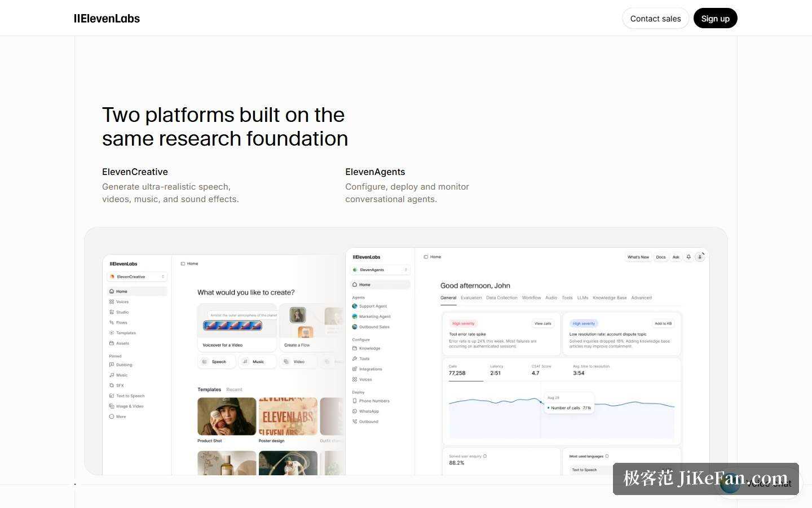Open the ElevenCreative workspace dropdown
812x508 pixels.
137,277
